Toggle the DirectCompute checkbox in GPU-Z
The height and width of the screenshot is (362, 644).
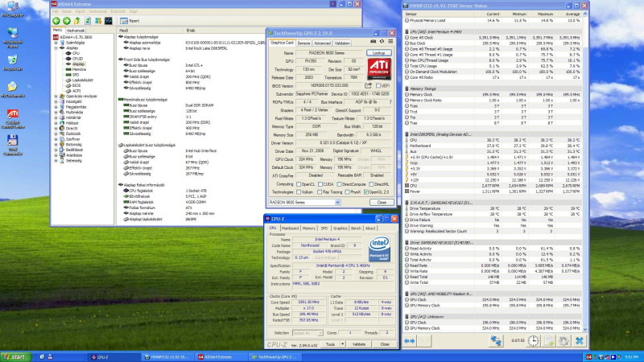[339, 184]
